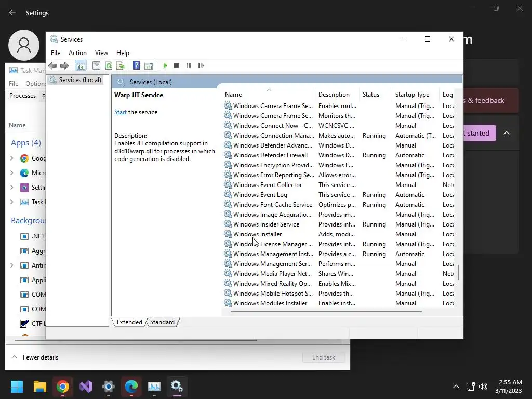Switch to the Extended tab
This screenshot has width=532, height=399.
tap(129, 322)
